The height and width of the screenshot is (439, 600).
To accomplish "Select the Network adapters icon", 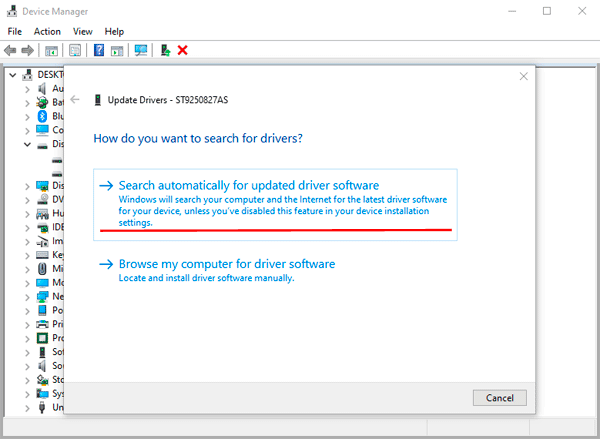I will (42, 297).
